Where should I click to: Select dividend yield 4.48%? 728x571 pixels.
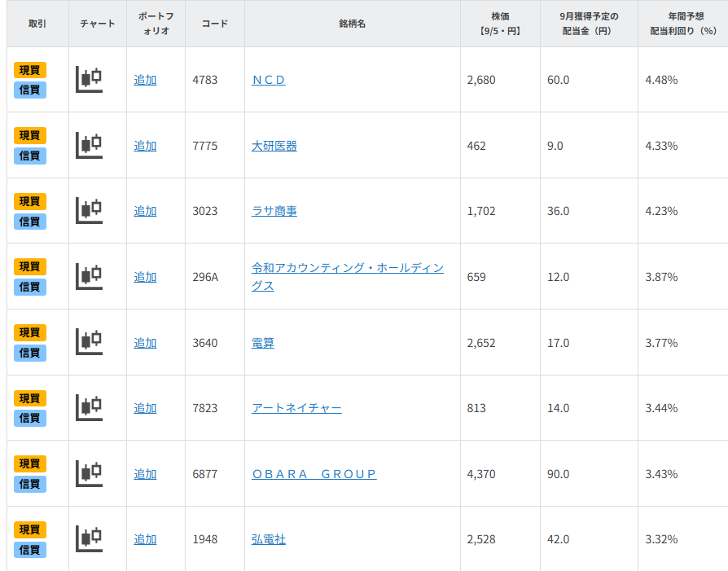click(x=661, y=80)
